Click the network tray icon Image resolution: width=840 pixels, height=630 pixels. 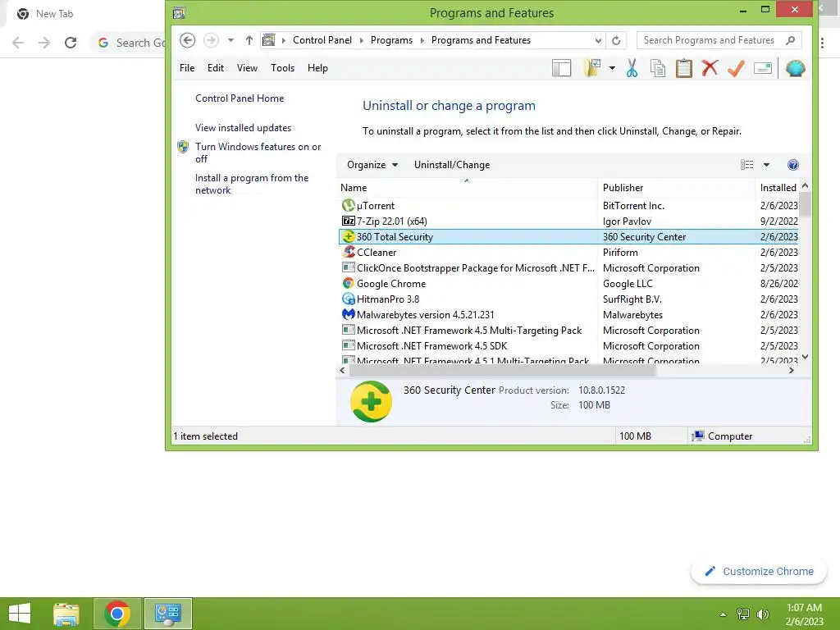click(x=743, y=614)
